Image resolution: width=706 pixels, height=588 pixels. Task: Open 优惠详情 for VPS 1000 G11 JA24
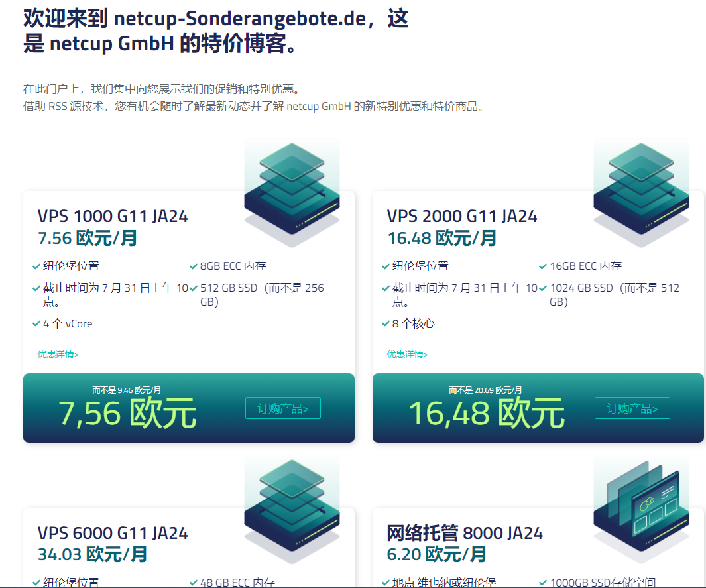tap(58, 355)
